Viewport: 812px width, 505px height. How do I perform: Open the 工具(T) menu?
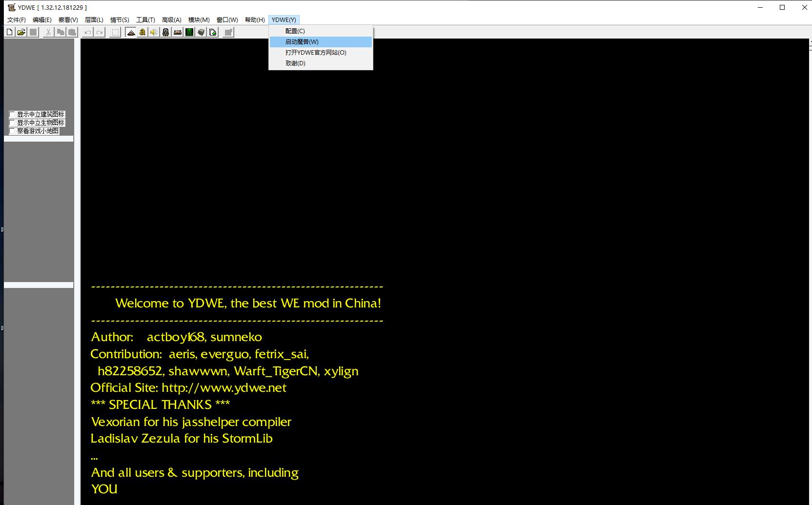145,20
